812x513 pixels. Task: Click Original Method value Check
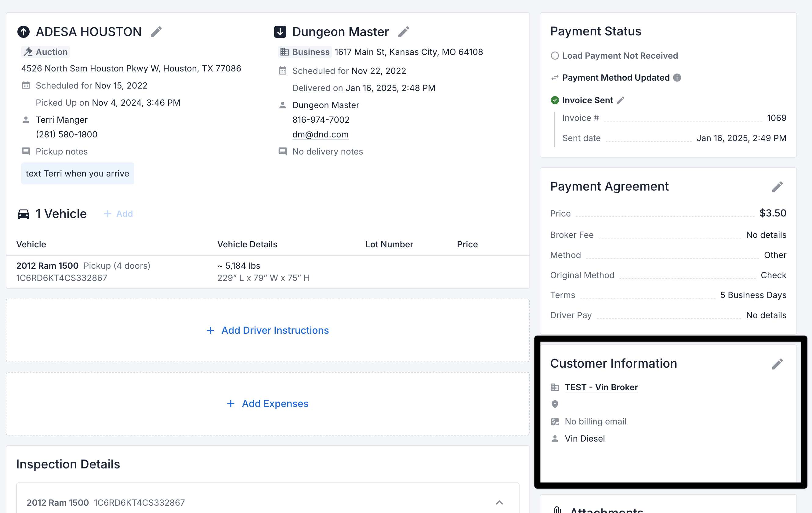pos(774,275)
